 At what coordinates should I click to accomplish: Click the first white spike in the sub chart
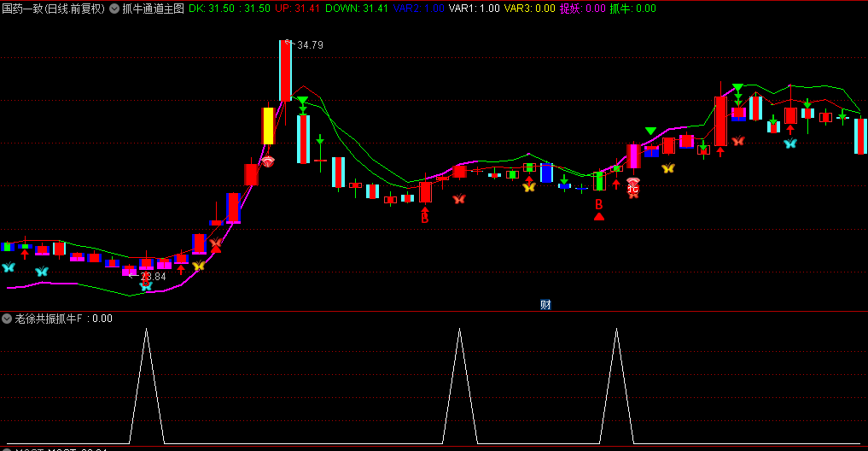point(147,385)
